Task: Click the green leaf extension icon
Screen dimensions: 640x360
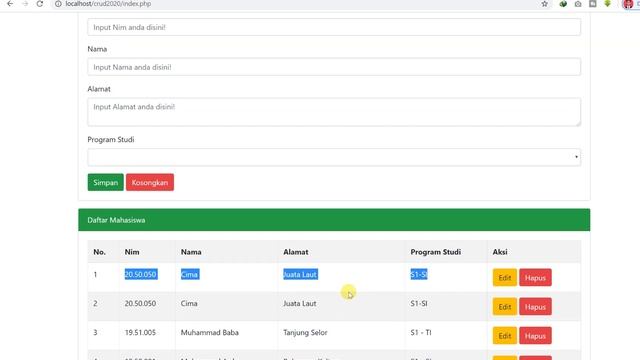Action: pyautogui.click(x=563, y=4)
